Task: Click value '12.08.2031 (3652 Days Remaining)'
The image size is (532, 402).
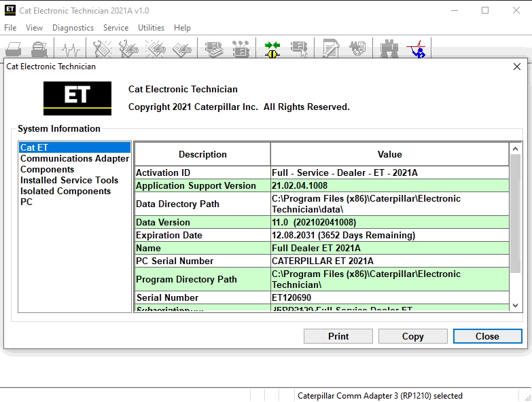Action: pos(390,235)
